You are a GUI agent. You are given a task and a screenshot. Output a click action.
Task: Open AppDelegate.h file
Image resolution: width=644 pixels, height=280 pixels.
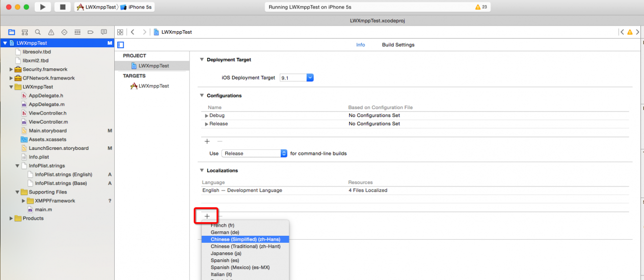(x=46, y=96)
